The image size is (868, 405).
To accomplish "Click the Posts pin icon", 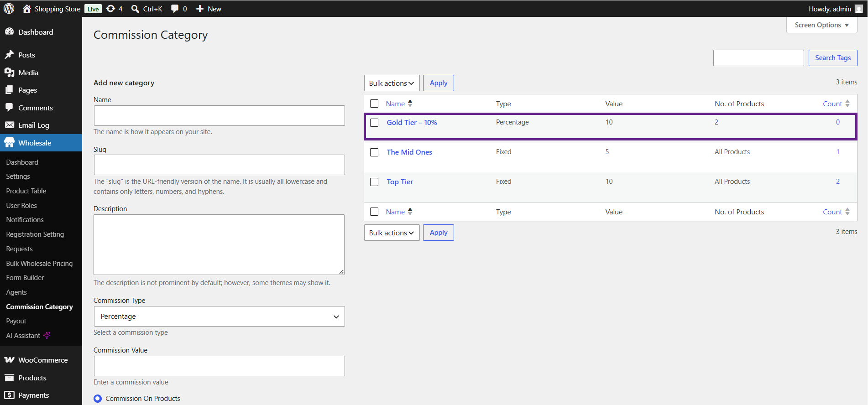I will 9,55.
